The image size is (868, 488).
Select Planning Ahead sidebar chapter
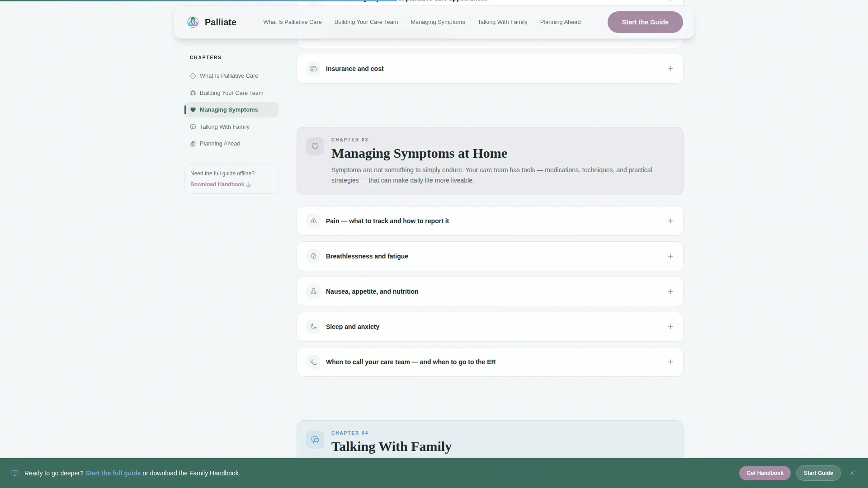click(231, 144)
